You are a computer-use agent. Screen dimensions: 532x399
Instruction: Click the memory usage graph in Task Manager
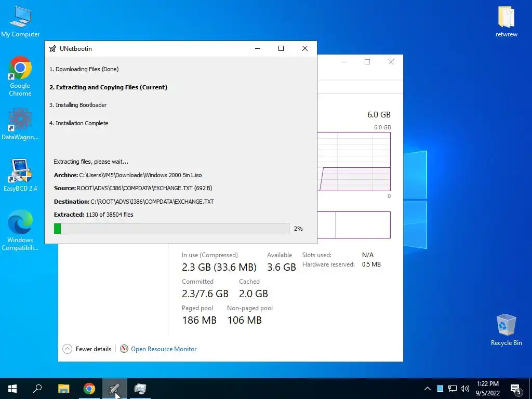point(353,162)
